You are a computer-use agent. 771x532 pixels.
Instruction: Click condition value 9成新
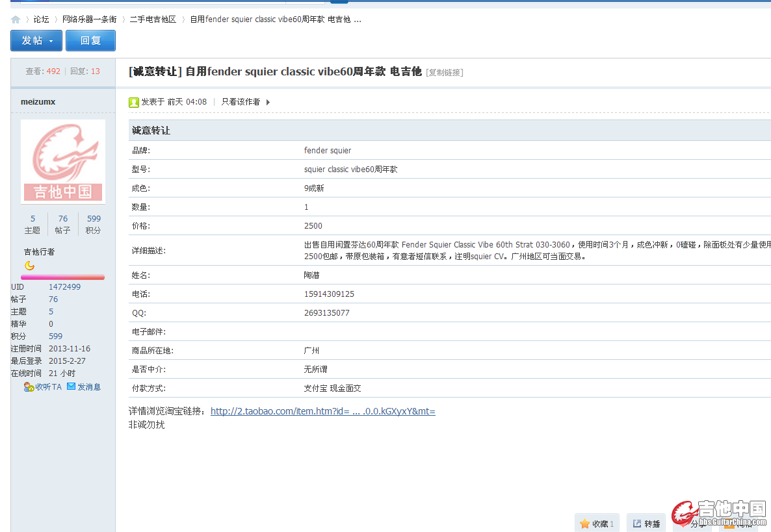[314, 188]
